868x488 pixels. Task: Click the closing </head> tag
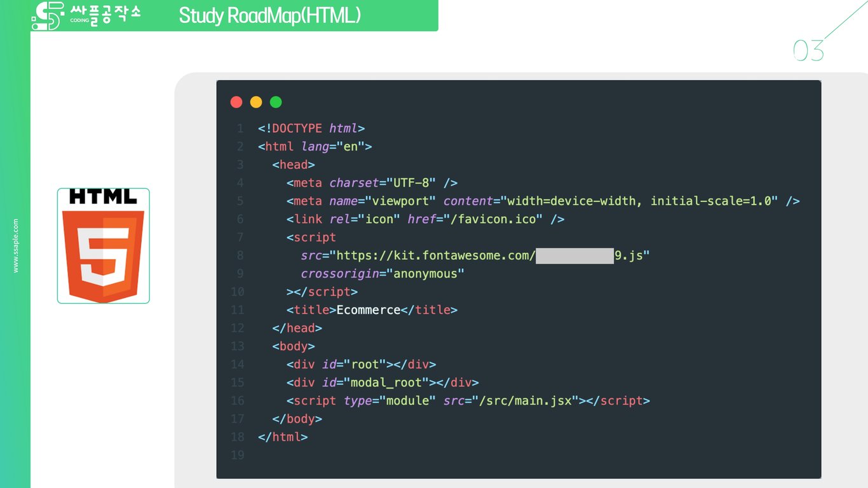[297, 328]
